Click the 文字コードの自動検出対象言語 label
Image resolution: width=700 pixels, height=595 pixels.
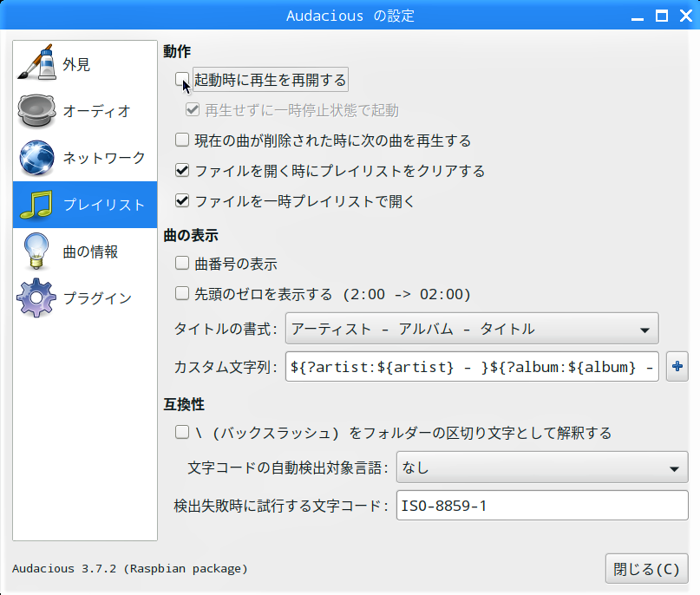[x=288, y=467]
